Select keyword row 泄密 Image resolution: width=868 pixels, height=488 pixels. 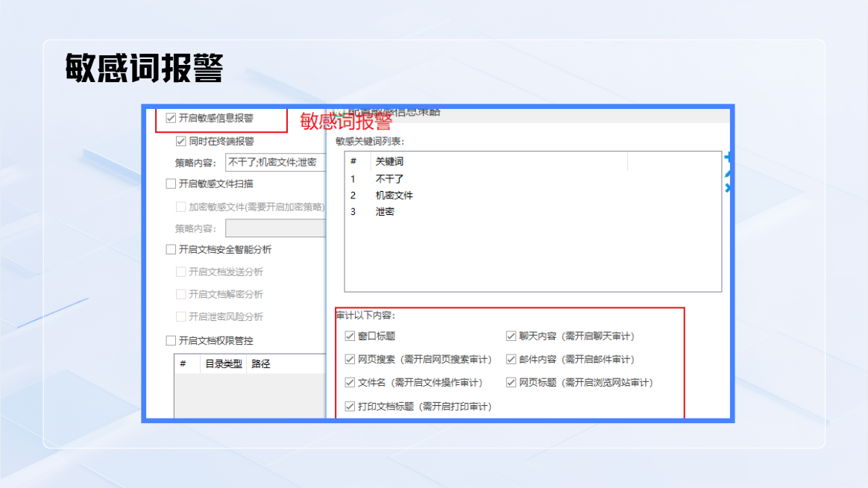(532, 212)
